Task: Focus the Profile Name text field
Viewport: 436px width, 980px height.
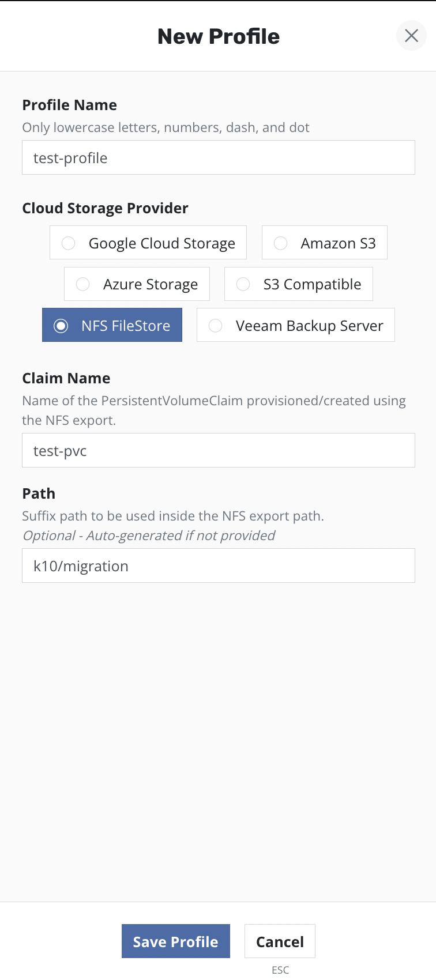Action: point(218,157)
